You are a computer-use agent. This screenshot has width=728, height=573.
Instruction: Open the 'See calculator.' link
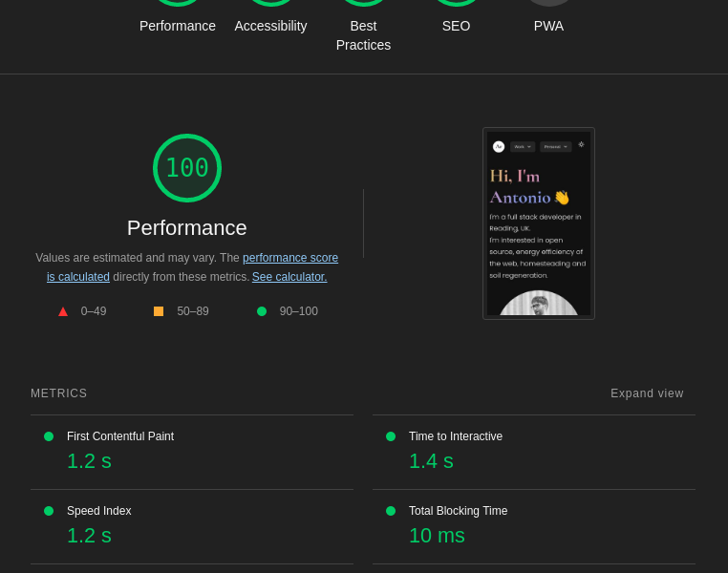point(289,277)
